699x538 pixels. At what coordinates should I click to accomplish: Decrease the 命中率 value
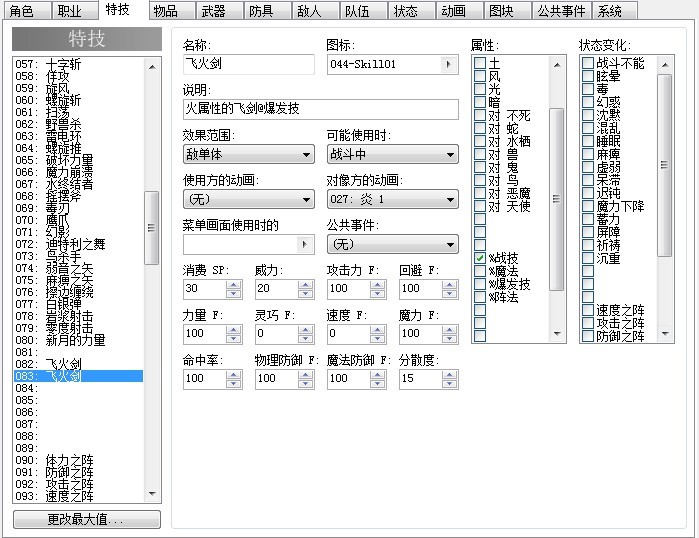[x=234, y=383]
